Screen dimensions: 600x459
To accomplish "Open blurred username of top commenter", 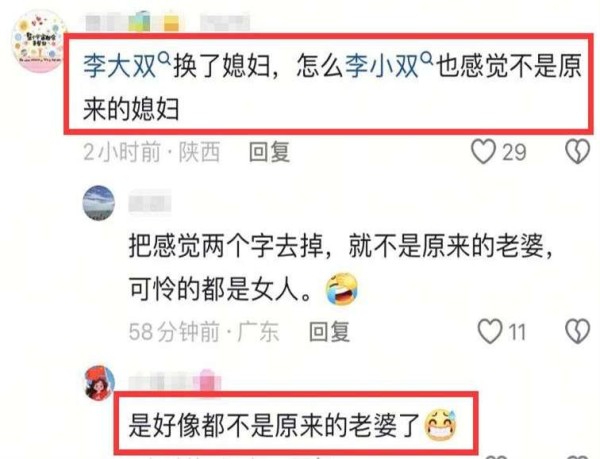I will 167,23.
